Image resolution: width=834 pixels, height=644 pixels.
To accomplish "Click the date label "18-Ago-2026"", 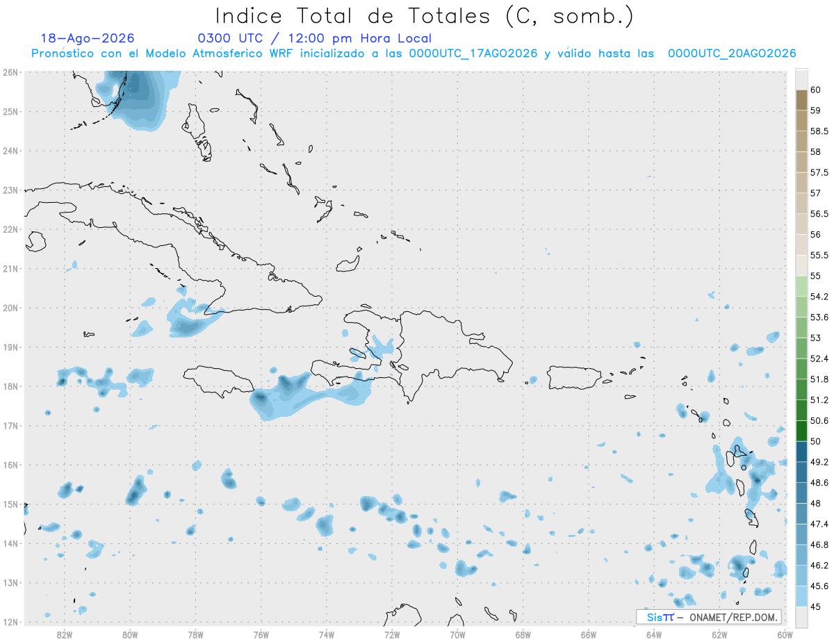I will point(88,38).
